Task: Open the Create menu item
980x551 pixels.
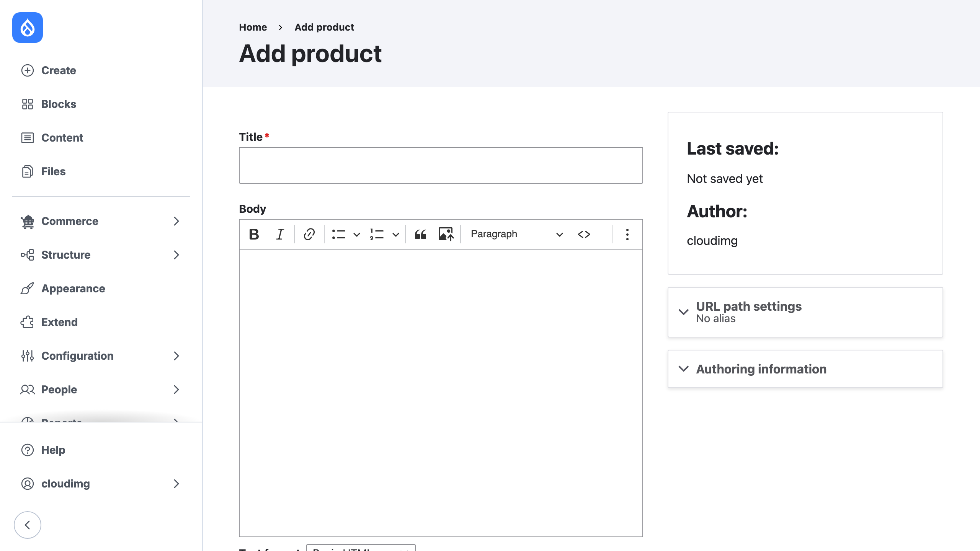Action: pyautogui.click(x=101, y=70)
